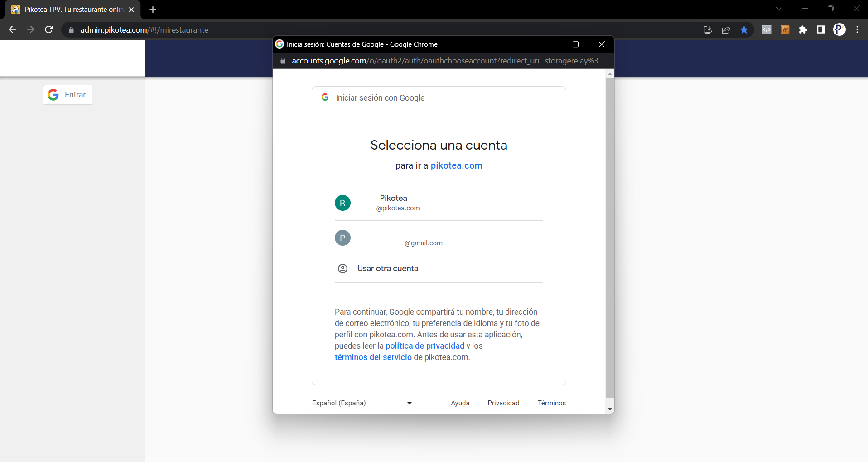Click the Selecciona una cuenta heading
The height and width of the screenshot is (462, 868).
[439, 145]
